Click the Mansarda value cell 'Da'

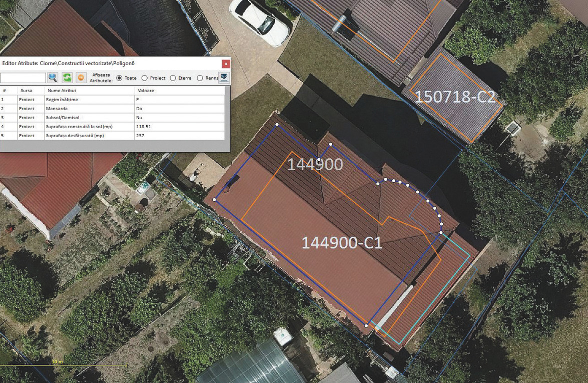pyautogui.click(x=139, y=109)
